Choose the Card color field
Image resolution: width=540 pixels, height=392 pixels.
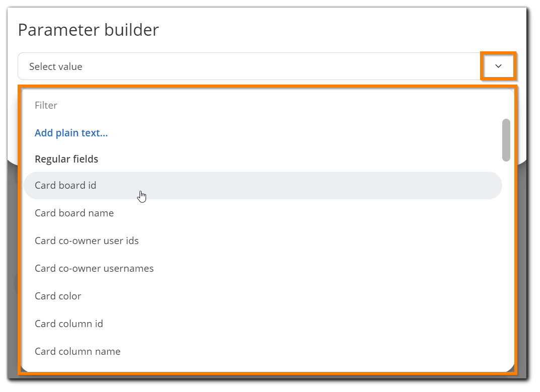[58, 296]
